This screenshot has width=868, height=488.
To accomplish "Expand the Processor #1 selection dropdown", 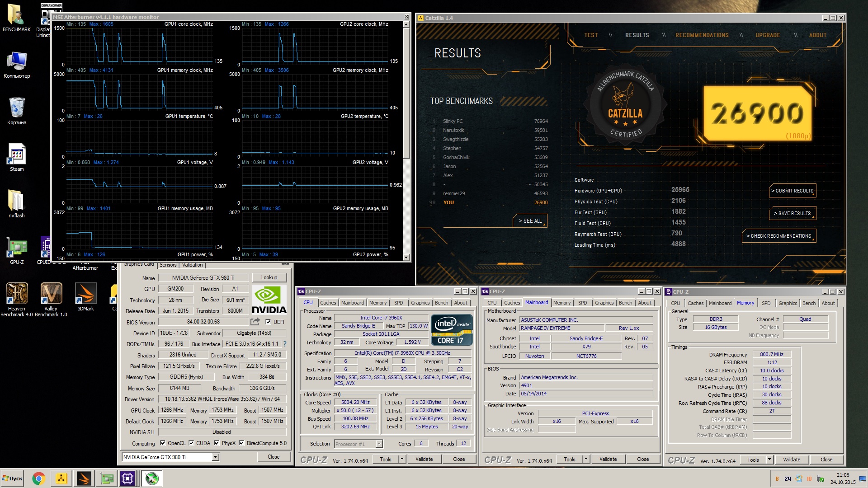I will click(379, 444).
